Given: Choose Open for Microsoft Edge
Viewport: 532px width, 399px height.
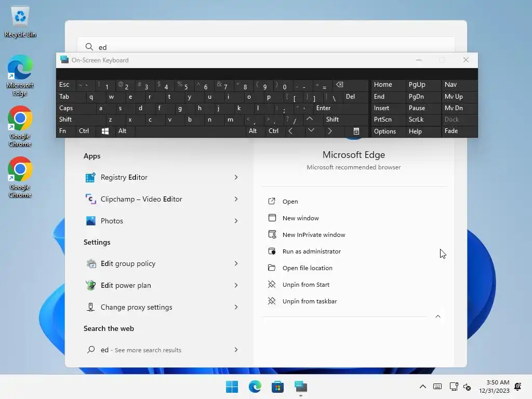Looking at the screenshot, I should tap(354, 202).
